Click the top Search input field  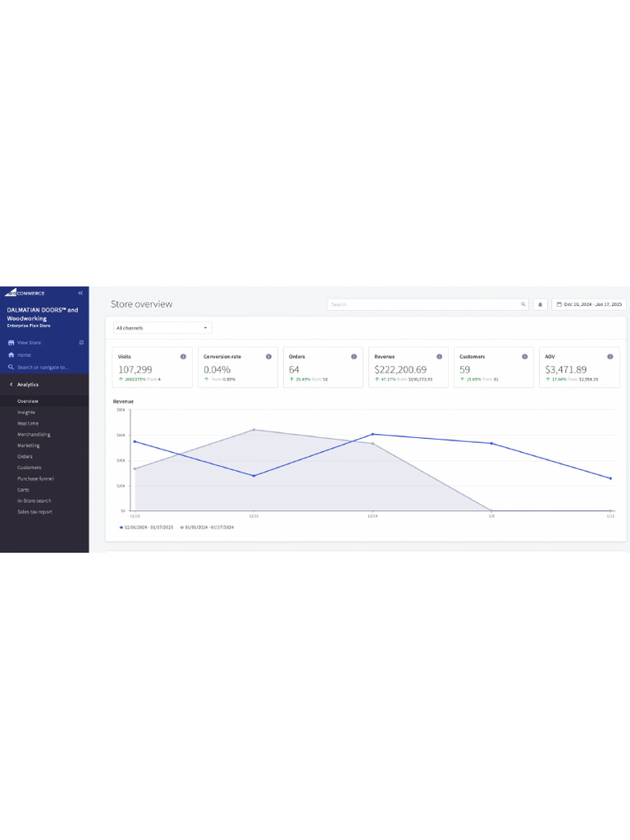coord(427,305)
